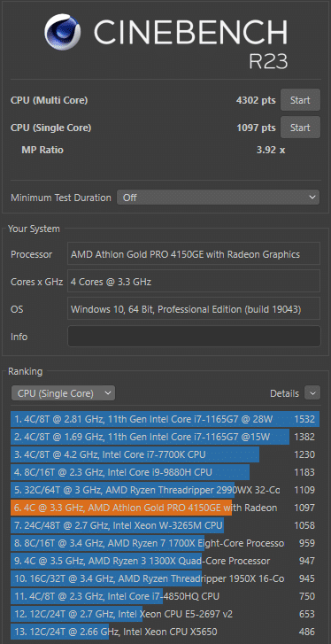Click the MP Ratio 3.92 x value
Screen dimensions: 331x644
tap(271, 150)
